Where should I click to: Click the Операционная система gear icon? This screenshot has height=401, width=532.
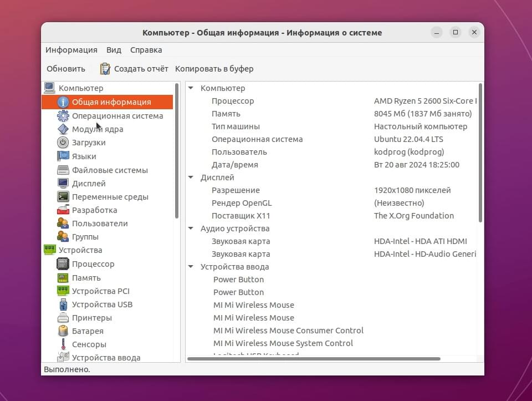click(63, 116)
